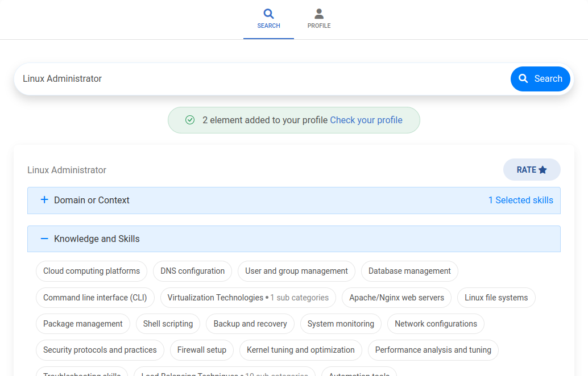This screenshot has height=376, width=588.
Task: Select Performance analysis and tuning chip
Action: [433, 350]
